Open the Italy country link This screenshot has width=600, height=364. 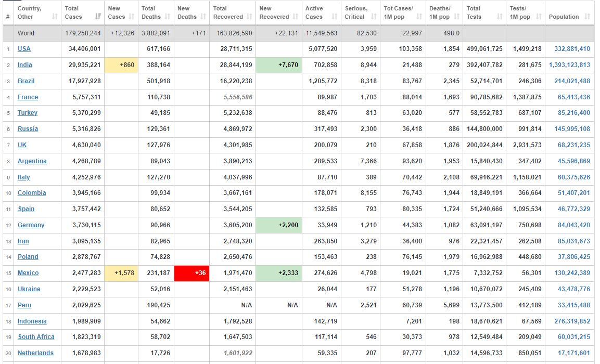[x=24, y=177]
